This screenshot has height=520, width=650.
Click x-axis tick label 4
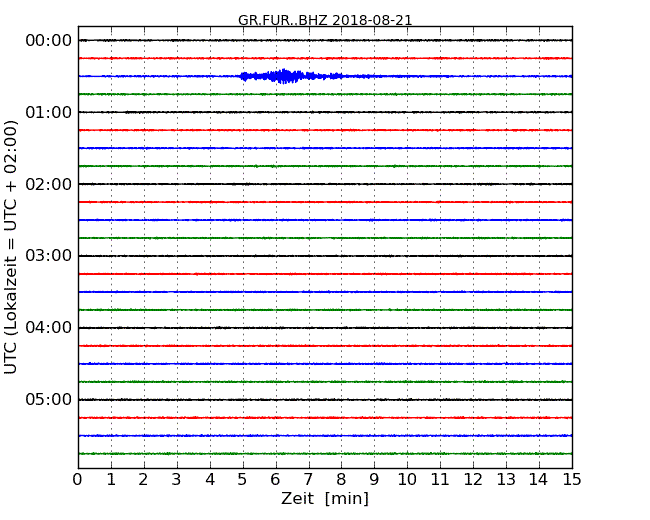210,480
